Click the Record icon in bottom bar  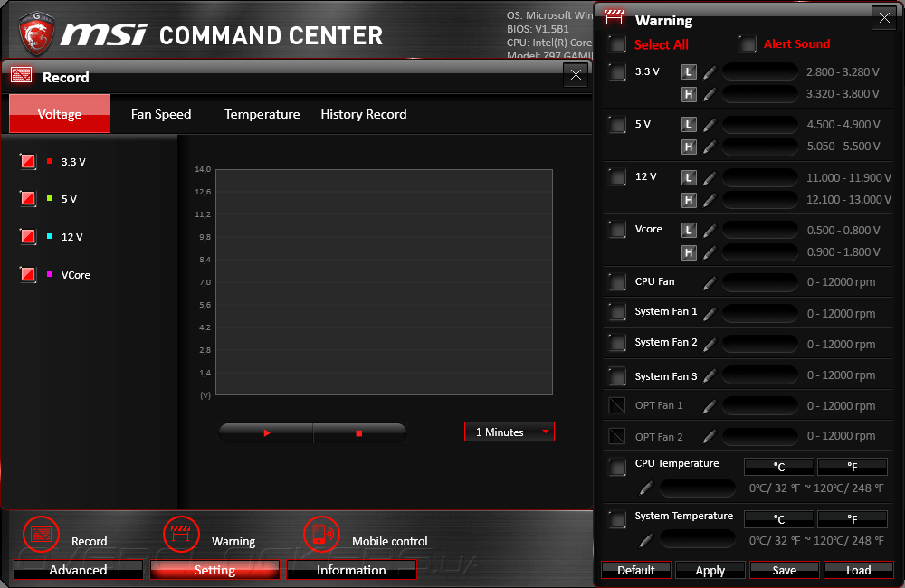pyautogui.click(x=41, y=535)
